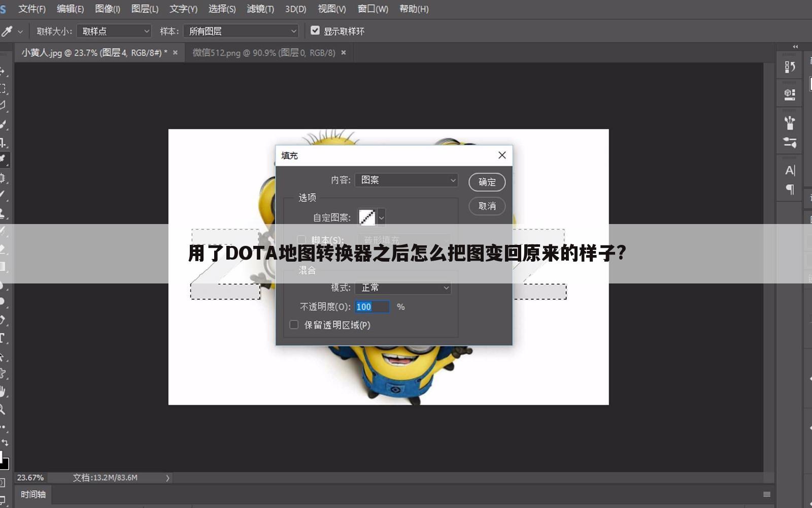Click 确定 in the fill dialog

tap(487, 182)
